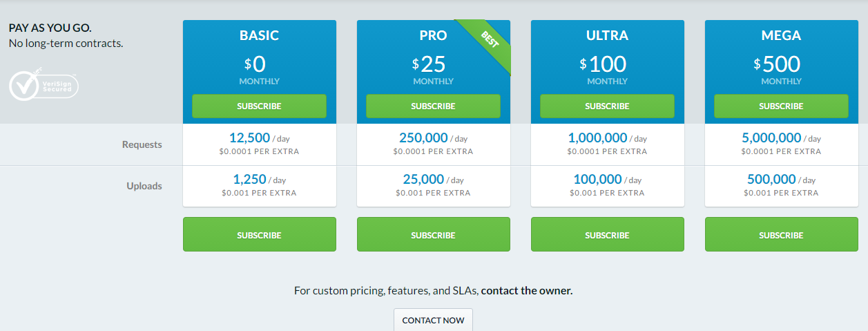Click the Requests row label
This screenshot has width=868, height=331.
click(142, 144)
